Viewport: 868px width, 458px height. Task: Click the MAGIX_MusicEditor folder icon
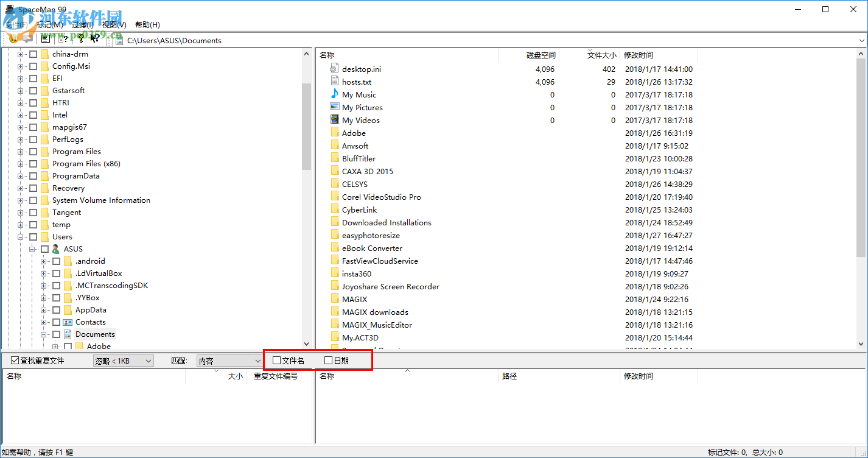pyautogui.click(x=334, y=325)
